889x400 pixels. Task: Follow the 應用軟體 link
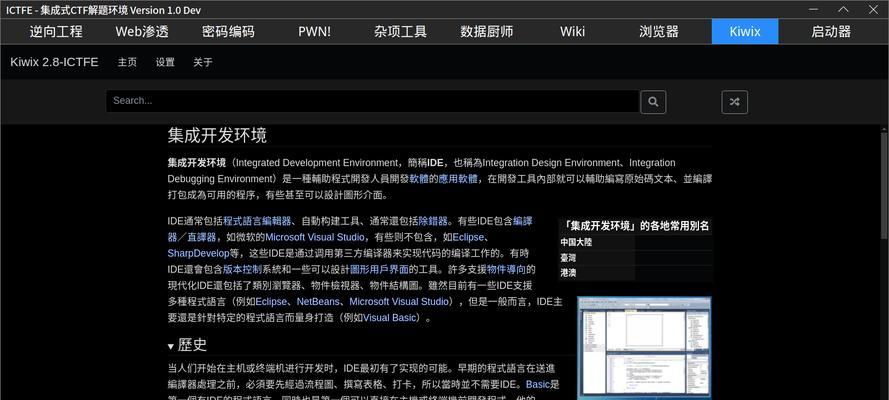458,179
